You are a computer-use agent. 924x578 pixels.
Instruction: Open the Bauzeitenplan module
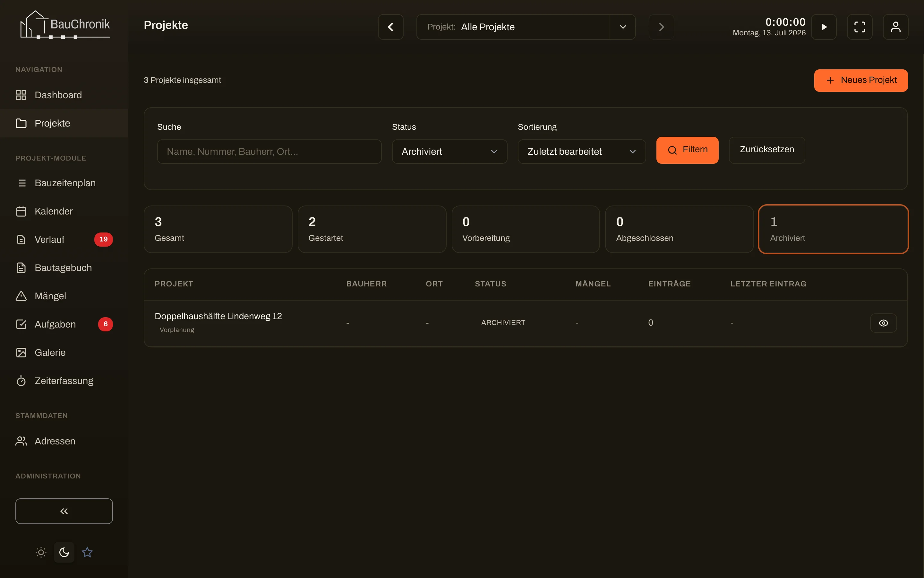tap(64, 183)
